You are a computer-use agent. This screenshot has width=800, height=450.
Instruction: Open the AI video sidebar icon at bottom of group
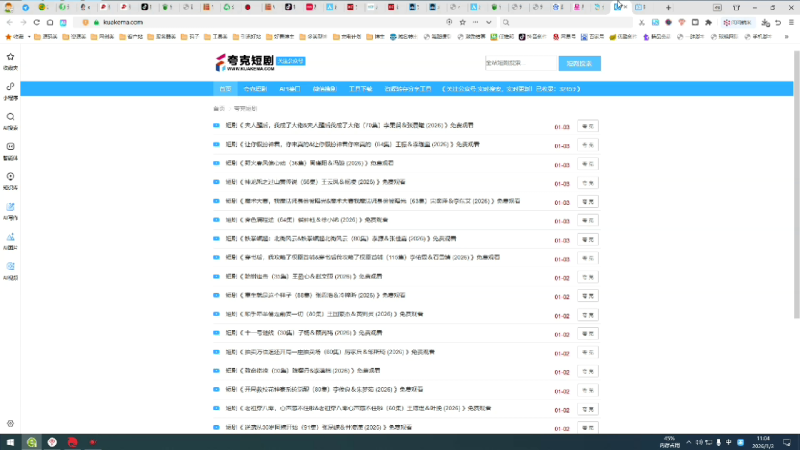click(10, 266)
